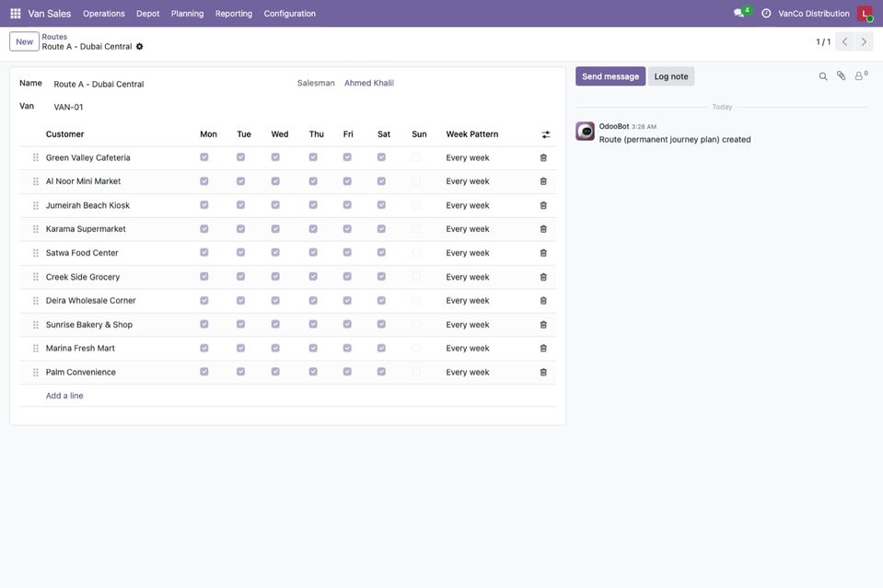Toggle Sat checkbox for Creek Side Grocery
The height and width of the screenshot is (588, 883).
tap(382, 277)
